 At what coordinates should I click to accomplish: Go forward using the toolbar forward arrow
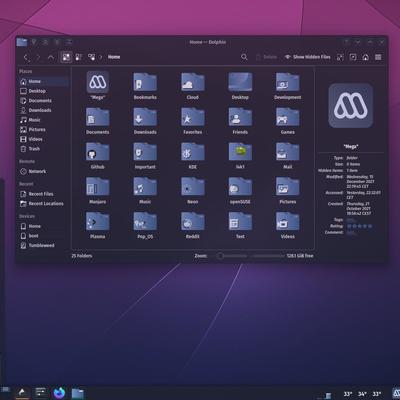pos(38,57)
